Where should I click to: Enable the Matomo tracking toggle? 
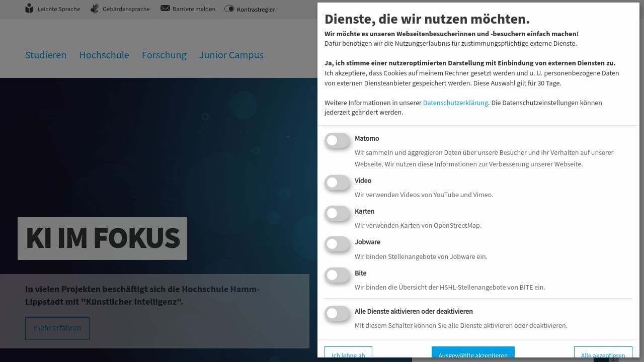(337, 140)
